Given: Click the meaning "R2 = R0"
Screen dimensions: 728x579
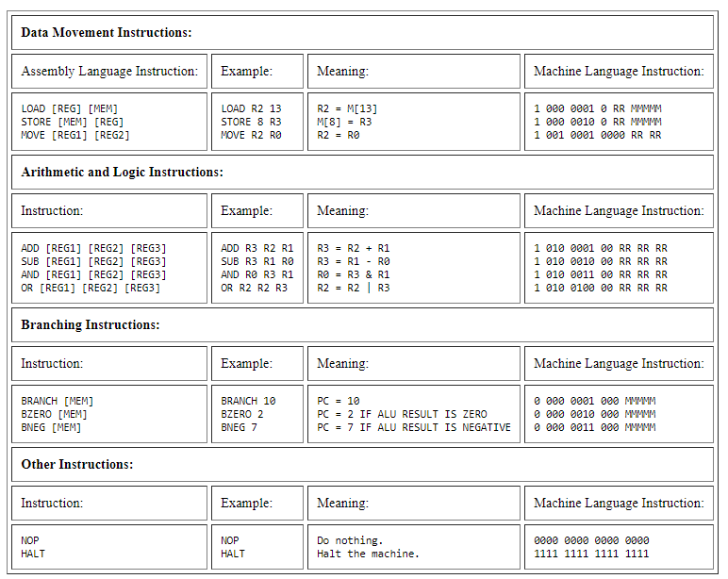Looking at the screenshot, I should (x=339, y=135).
